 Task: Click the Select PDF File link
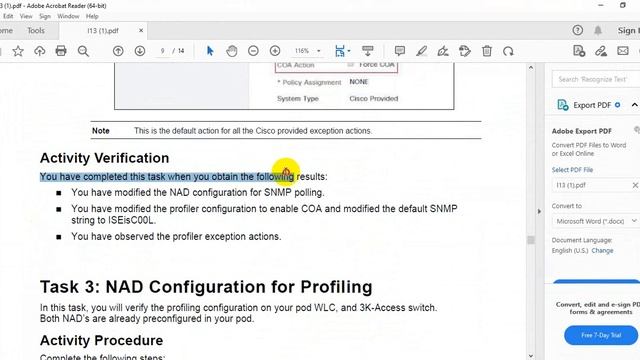point(572,170)
